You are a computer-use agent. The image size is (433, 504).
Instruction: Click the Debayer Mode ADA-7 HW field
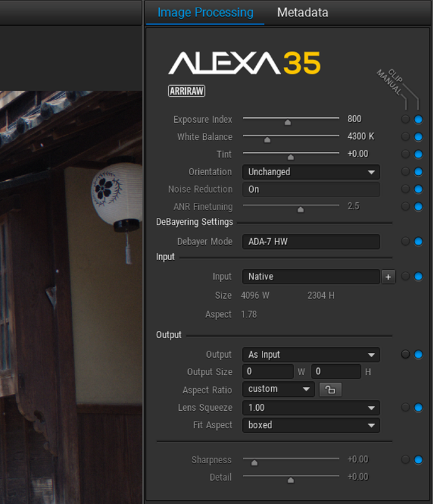click(311, 242)
